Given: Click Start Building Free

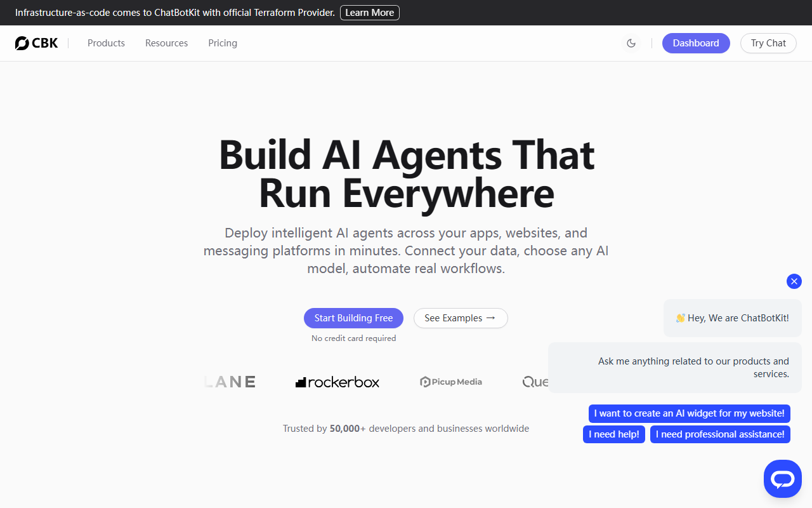Looking at the screenshot, I should [x=353, y=318].
